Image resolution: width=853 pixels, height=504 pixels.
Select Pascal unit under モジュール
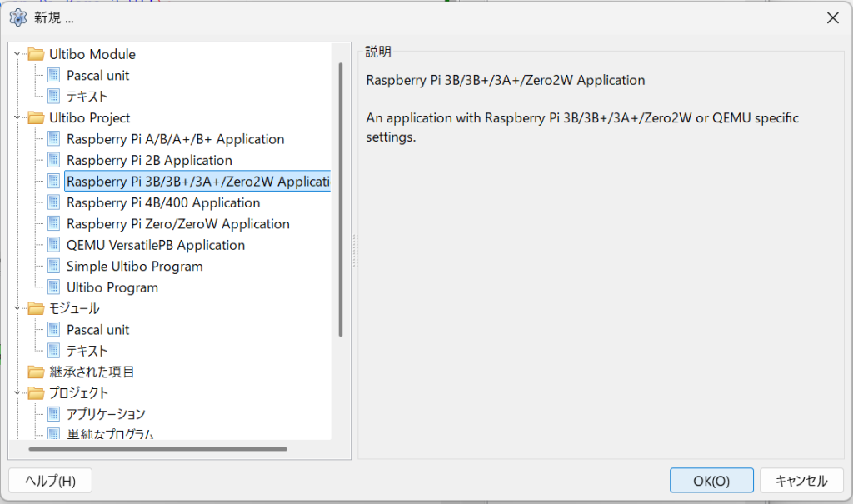click(98, 330)
